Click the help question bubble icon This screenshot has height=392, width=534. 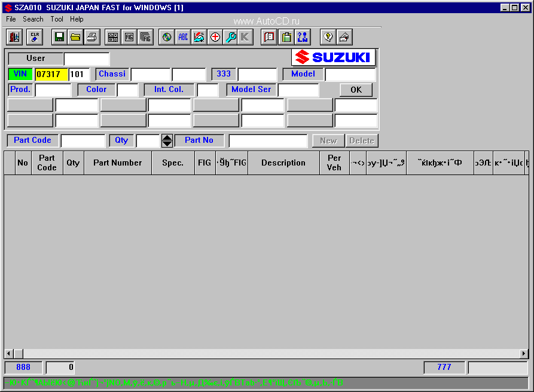[x=328, y=37]
